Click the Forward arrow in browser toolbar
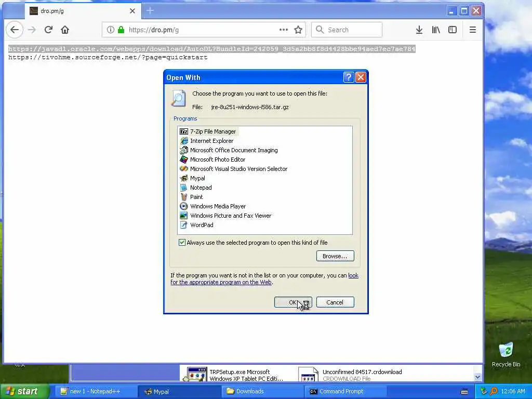Viewport: 532px width, 399px height. pyautogui.click(x=32, y=30)
